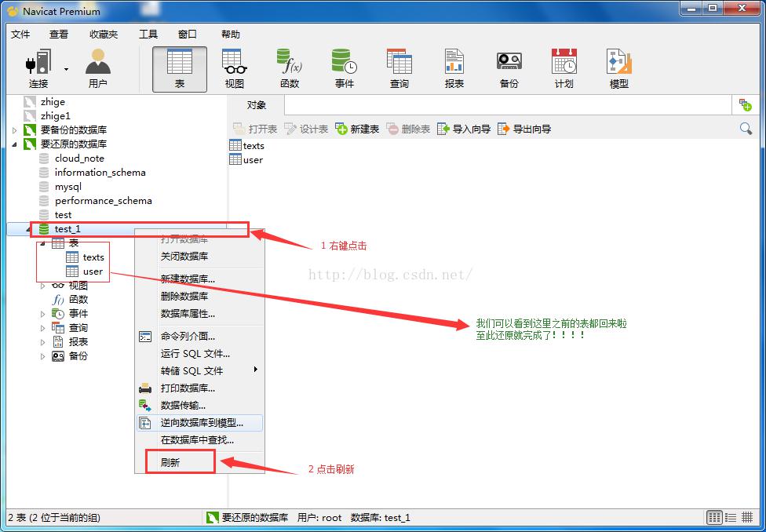The height and width of the screenshot is (532, 766).
Task: Switch to list view in status bar
Action: click(x=731, y=517)
